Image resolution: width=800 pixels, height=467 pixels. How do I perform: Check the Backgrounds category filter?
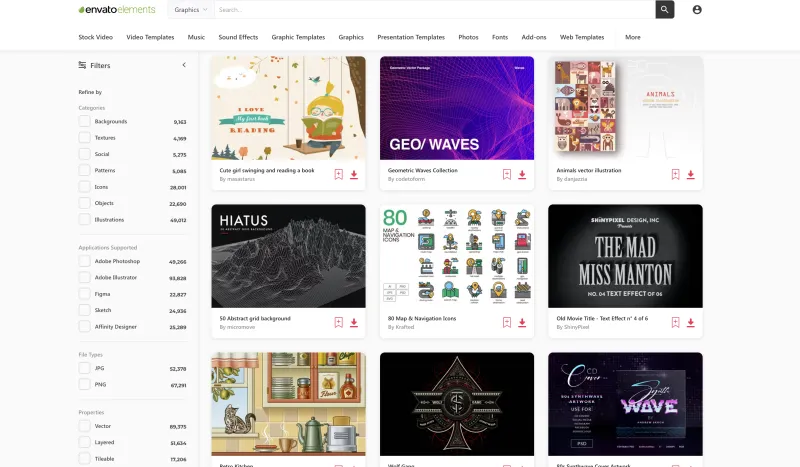[x=85, y=121]
